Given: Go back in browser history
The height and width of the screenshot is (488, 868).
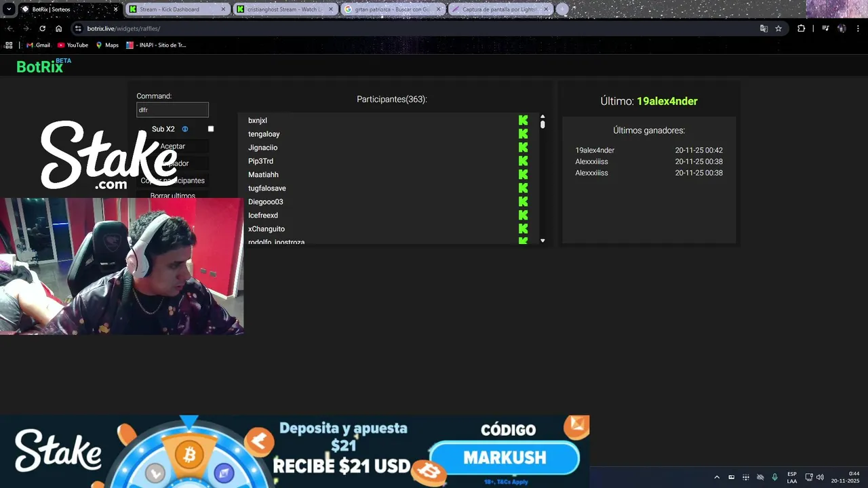Looking at the screenshot, I should coord(9,28).
